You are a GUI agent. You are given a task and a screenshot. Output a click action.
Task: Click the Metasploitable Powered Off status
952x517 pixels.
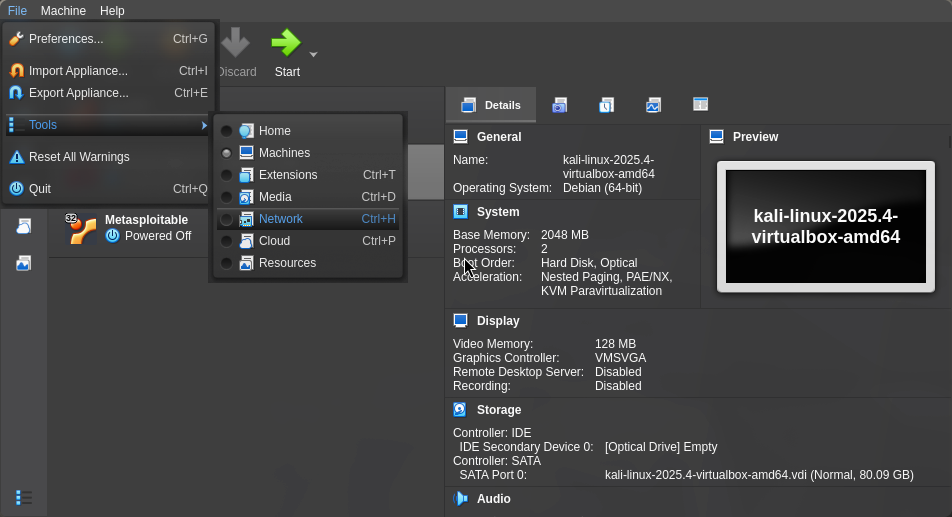click(158, 236)
